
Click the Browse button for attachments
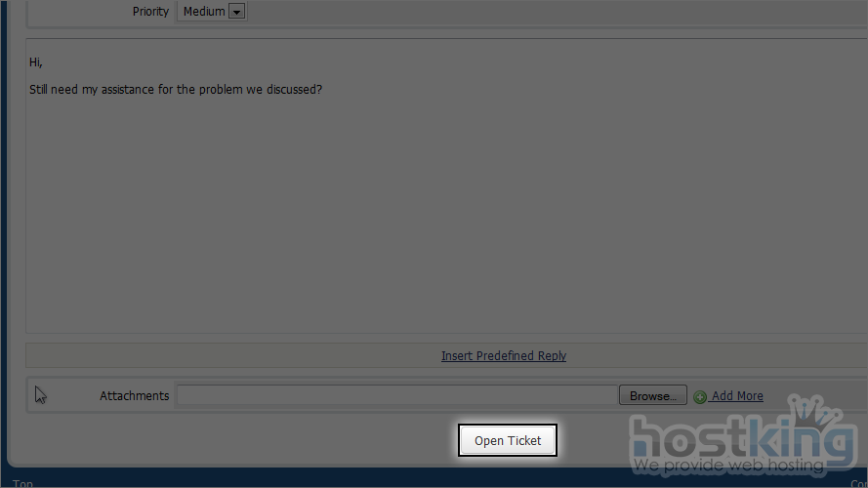652,395
